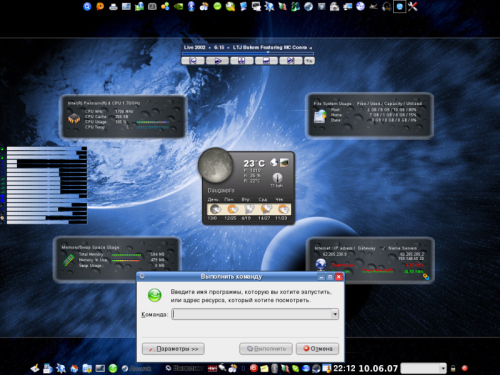Image resolution: width=500 pixels, height=375 pixels.
Task: Click the 23°C temperature reading
Action: coord(254,163)
